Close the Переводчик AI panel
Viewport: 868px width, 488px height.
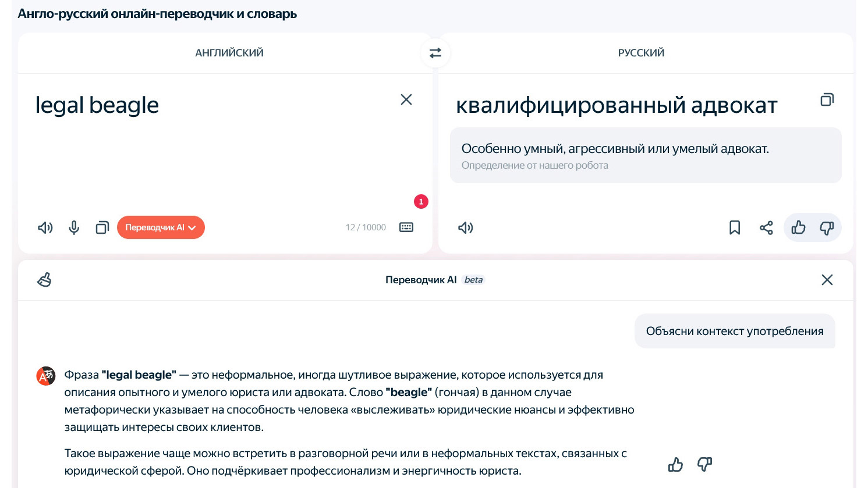(x=827, y=280)
